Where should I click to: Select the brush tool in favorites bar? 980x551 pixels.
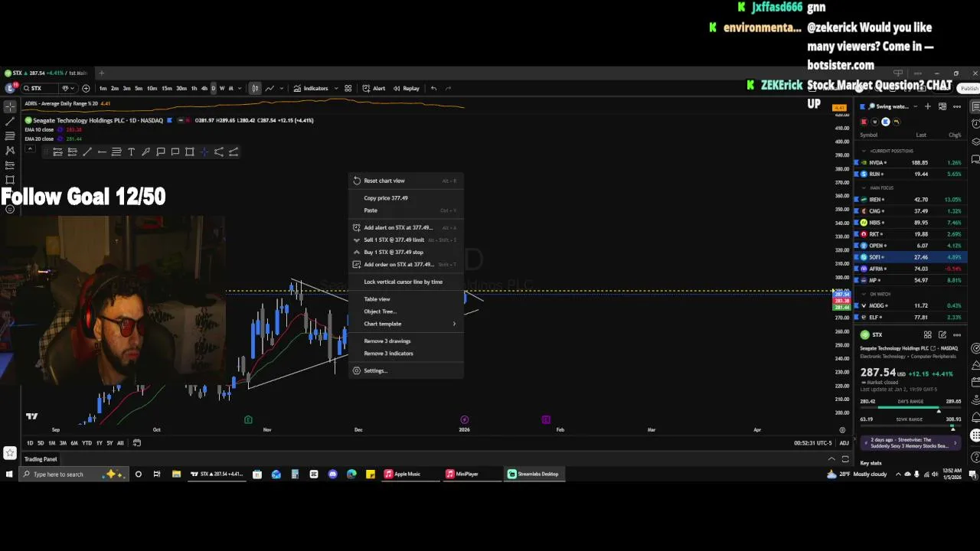[145, 152]
